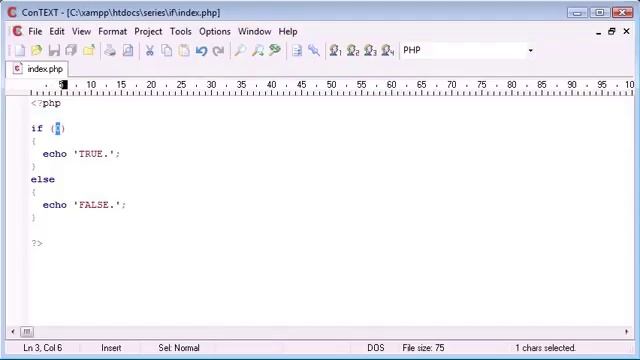Click the stay-on-top pin icon
Screen dimensions: 640x360
click(x=314, y=51)
